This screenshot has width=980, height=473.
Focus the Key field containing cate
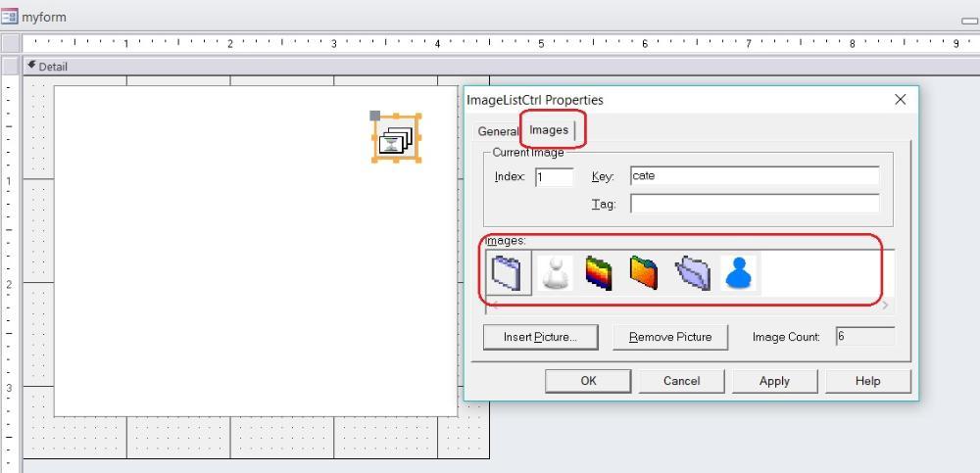pyautogui.click(x=755, y=176)
